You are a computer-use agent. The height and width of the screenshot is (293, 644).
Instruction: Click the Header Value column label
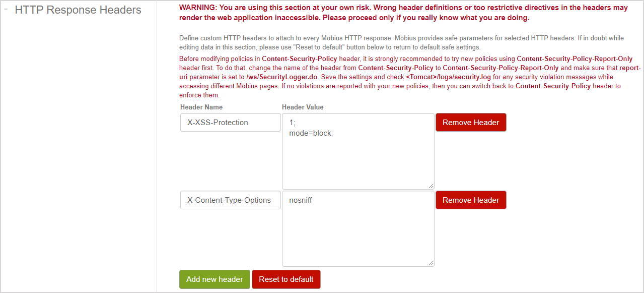[303, 107]
